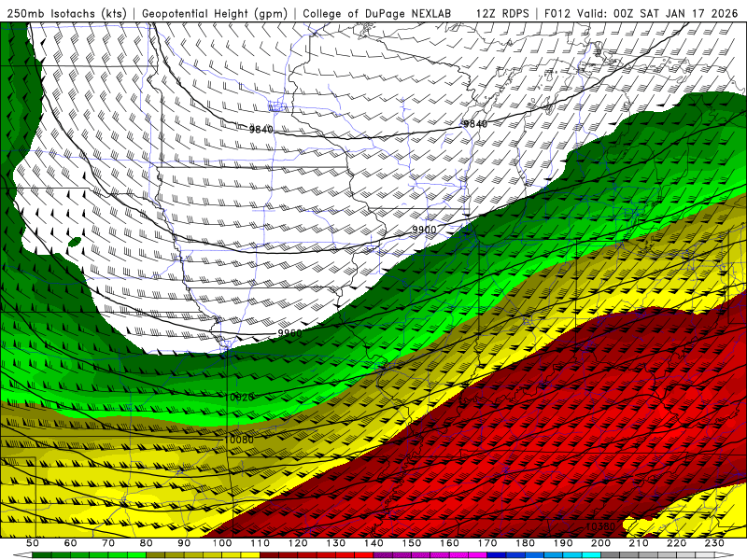Click the colorbar scale label 90
747x560 pixels.
[184, 543]
